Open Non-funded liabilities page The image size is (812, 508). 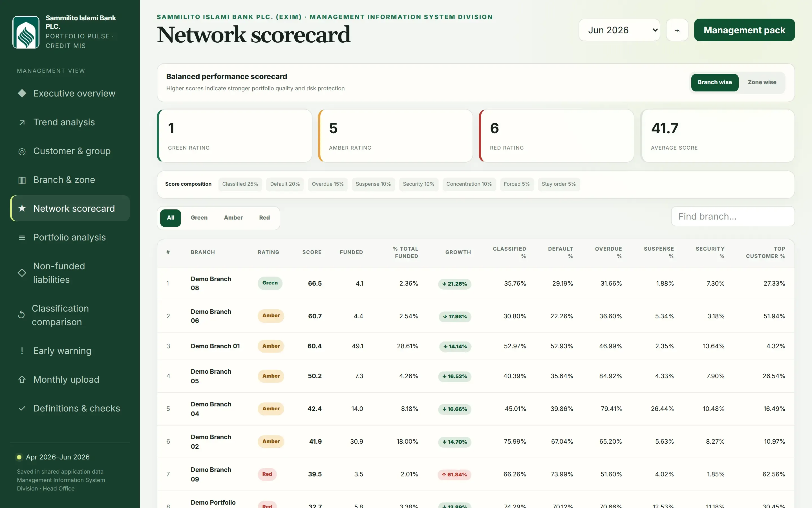pos(70,273)
